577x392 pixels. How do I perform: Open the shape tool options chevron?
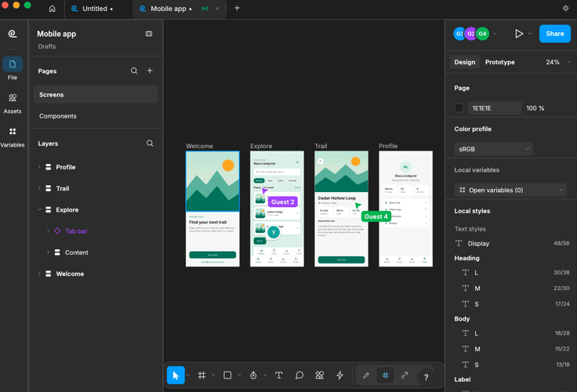[239, 376]
